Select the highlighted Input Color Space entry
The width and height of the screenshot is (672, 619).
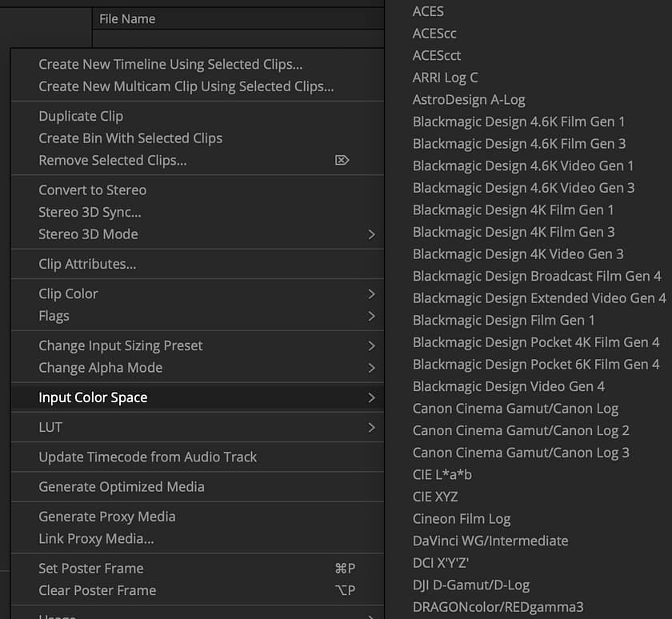coord(93,397)
